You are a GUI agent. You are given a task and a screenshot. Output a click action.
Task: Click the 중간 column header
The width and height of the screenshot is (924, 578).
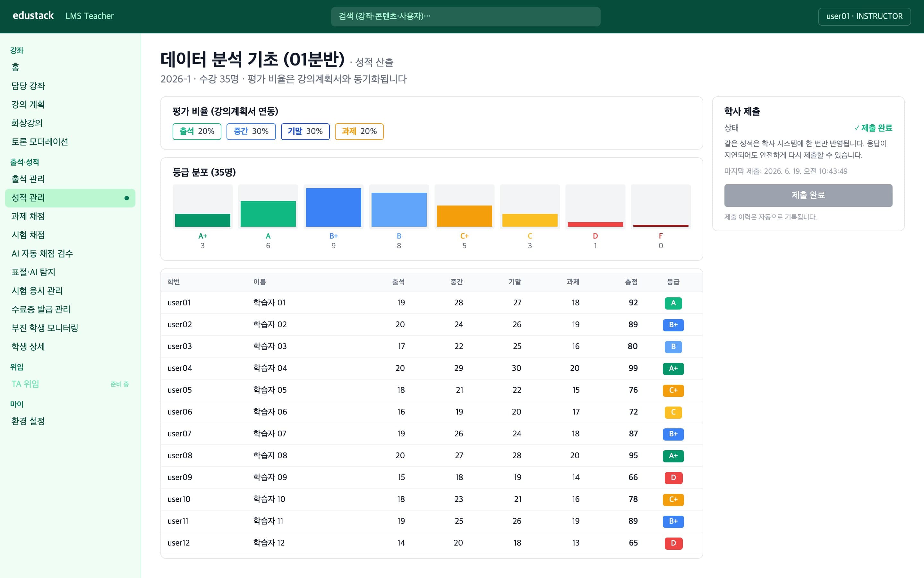[x=457, y=282]
